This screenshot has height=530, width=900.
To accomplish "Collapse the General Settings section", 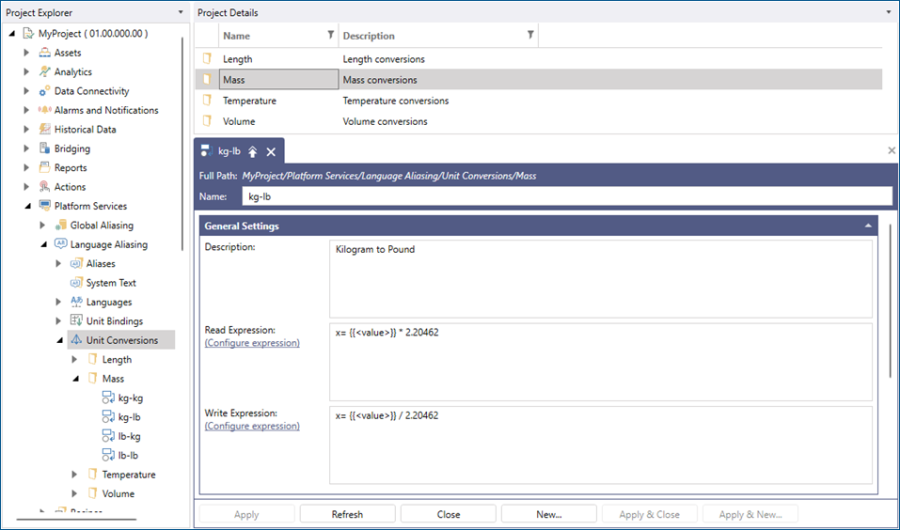I will pyautogui.click(x=868, y=226).
